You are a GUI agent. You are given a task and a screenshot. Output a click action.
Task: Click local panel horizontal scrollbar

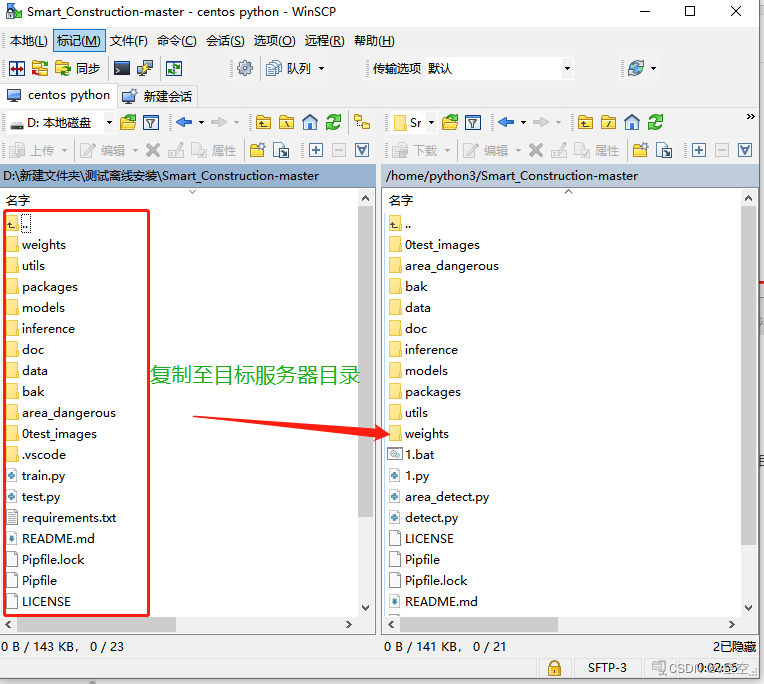pos(96,625)
